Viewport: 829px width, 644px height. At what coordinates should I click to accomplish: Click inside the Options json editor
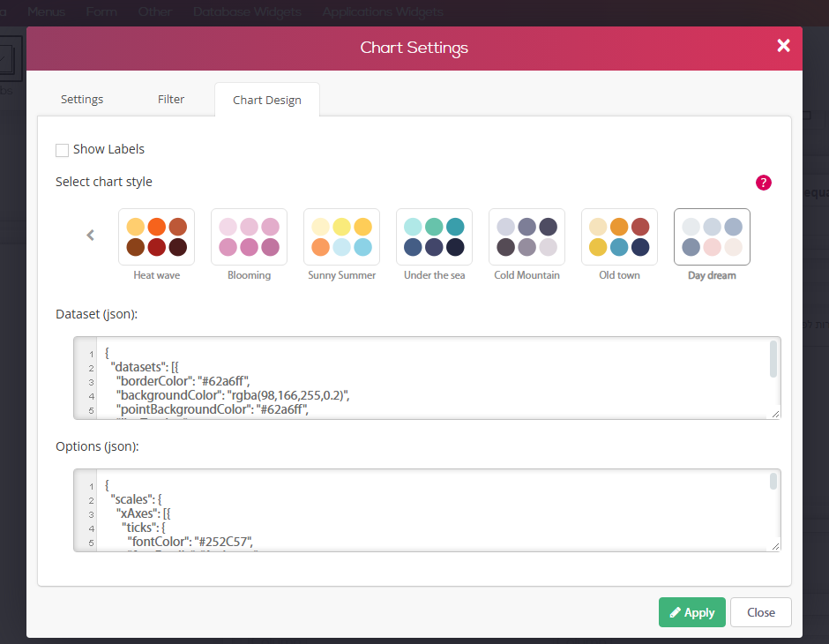pyautogui.click(x=427, y=510)
